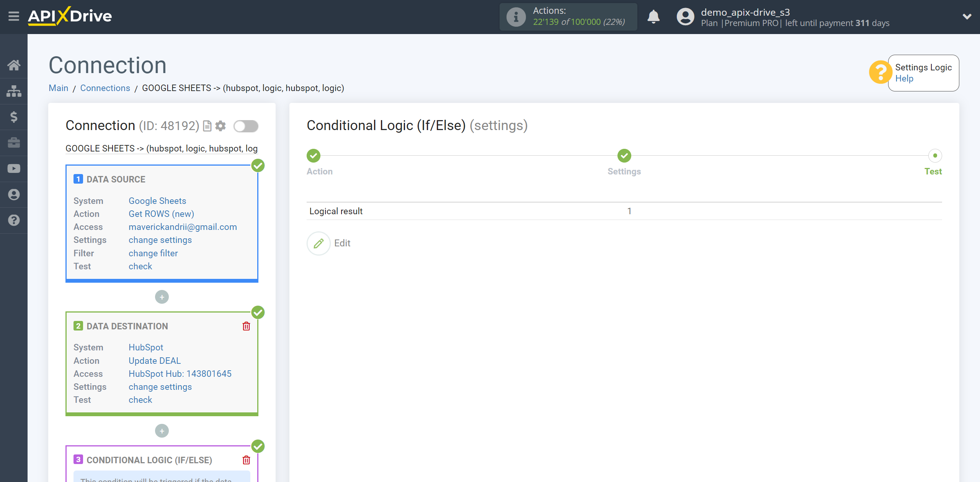Click the trash/delete icon on DATA DESTINATION
The image size is (980, 482).
(x=247, y=327)
